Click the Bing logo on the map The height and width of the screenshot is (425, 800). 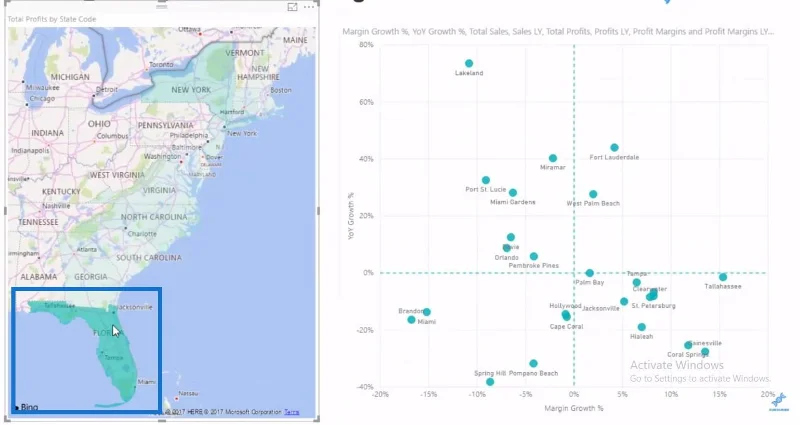pos(27,407)
